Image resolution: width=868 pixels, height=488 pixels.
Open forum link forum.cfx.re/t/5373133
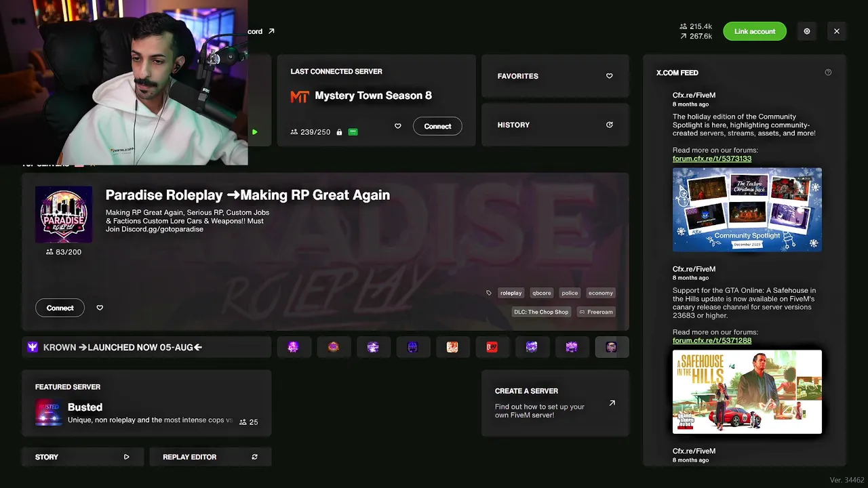(712, 159)
